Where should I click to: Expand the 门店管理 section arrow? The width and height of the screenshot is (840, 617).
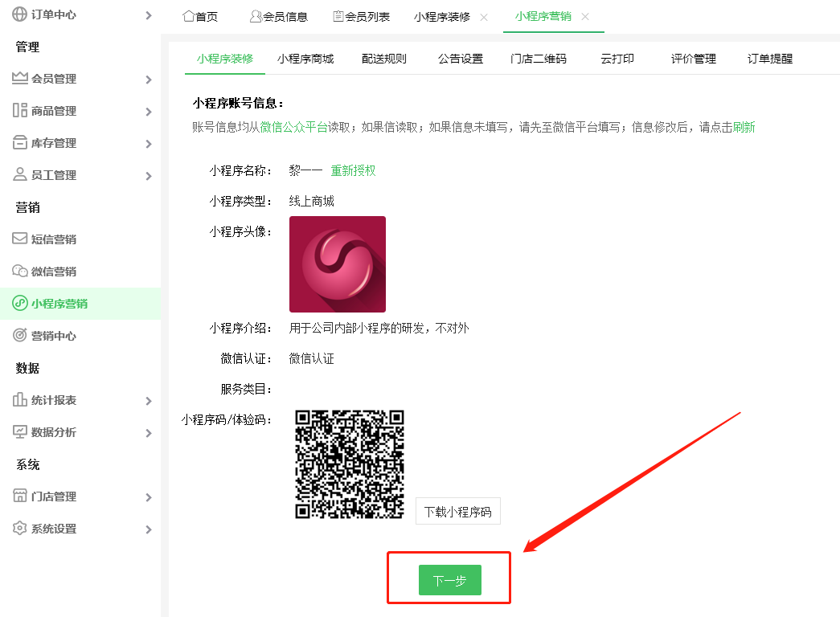[x=148, y=496]
